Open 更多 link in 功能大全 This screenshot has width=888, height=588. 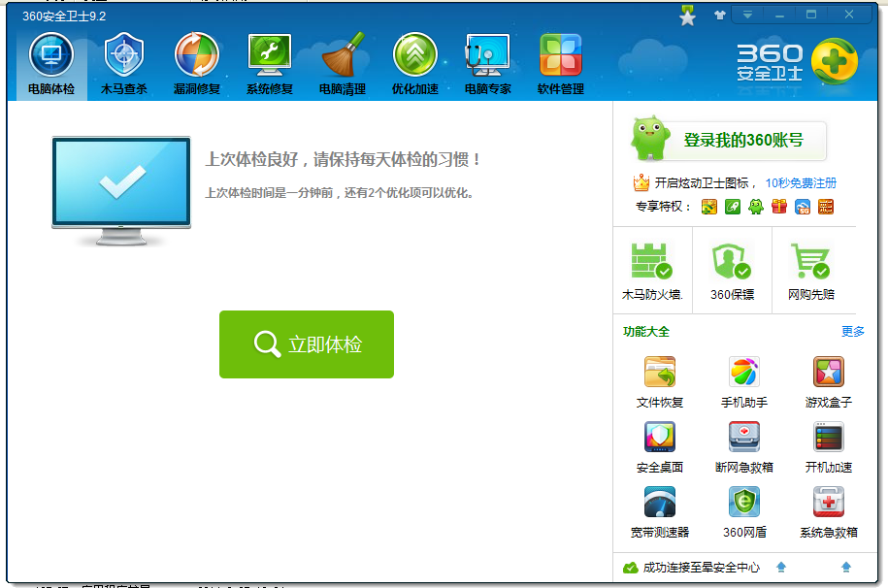click(x=852, y=332)
